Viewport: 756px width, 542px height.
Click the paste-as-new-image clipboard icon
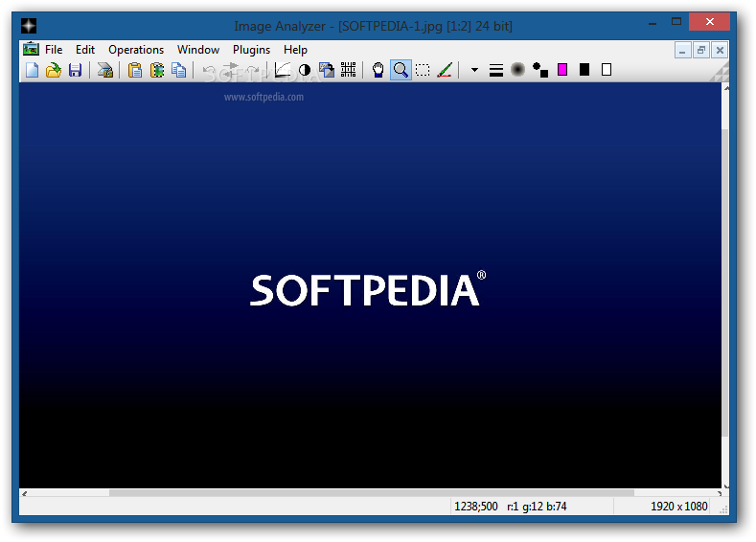157,70
